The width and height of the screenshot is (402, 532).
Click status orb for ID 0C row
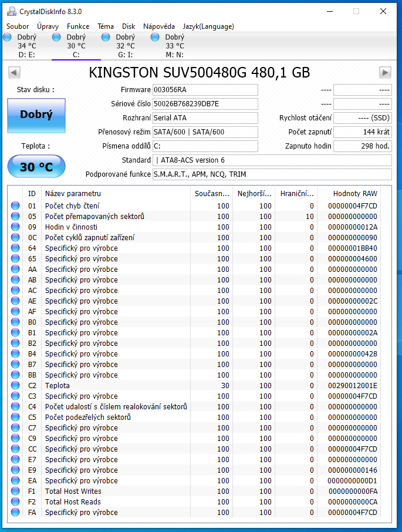coord(15,237)
